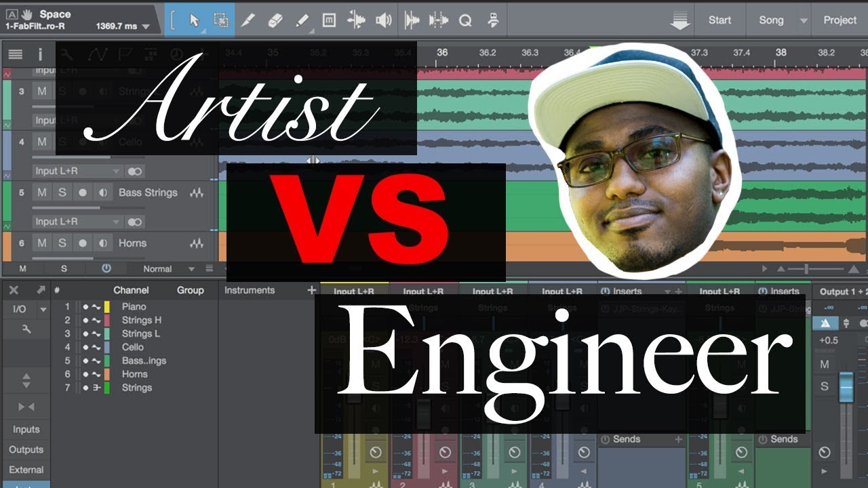The height and width of the screenshot is (488, 868).
Task: Select the Arrow tool in the toolbar
Action: [195, 20]
